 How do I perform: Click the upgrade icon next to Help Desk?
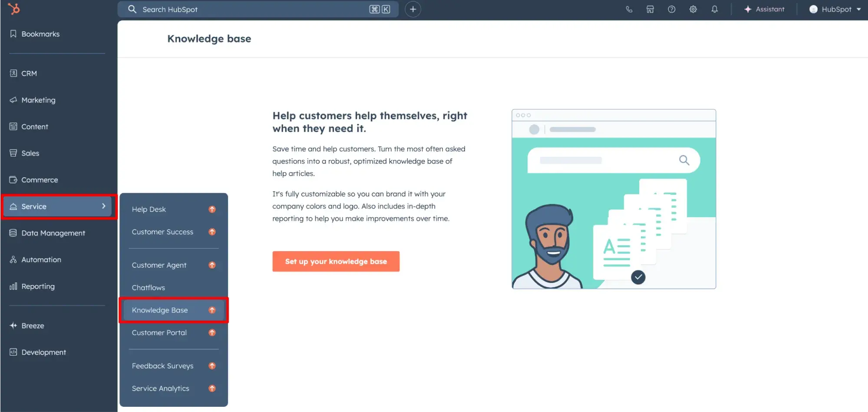212,209
